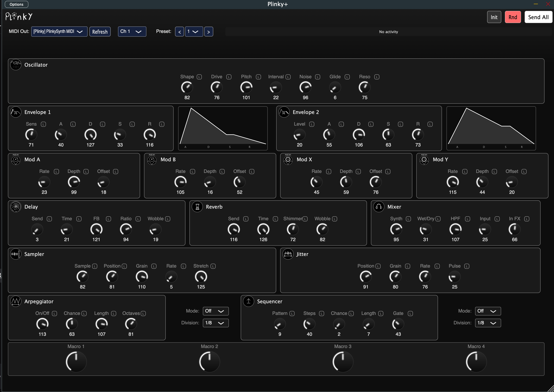The image size is (554, 392).
Task: Advance to the next preset with the arrow
Action: 208,31
